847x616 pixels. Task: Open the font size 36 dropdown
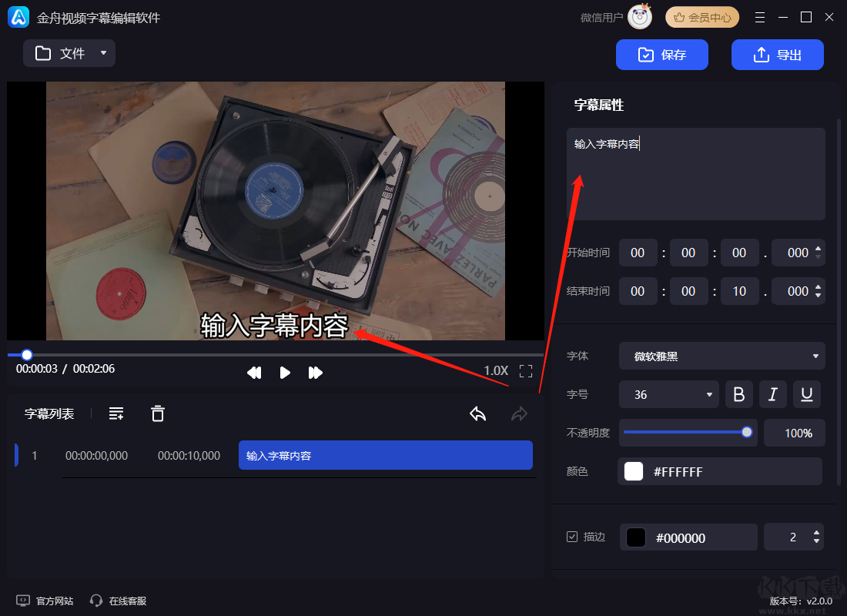pos(668,393)
